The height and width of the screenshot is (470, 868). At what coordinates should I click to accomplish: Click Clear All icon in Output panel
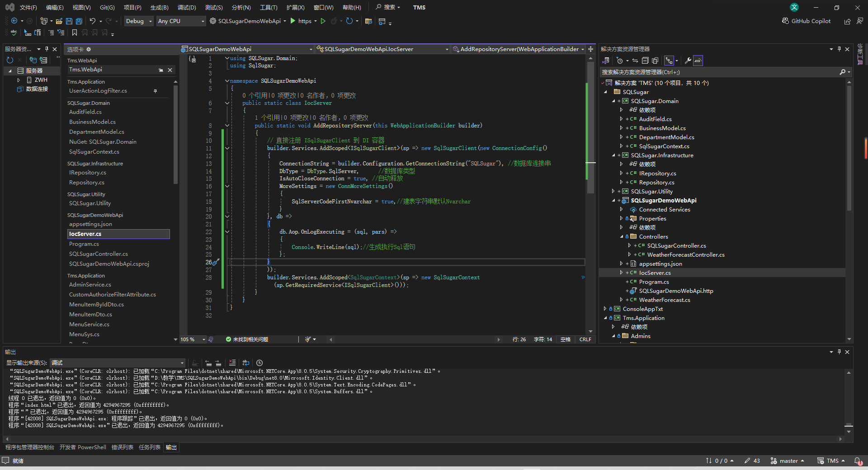232,363
